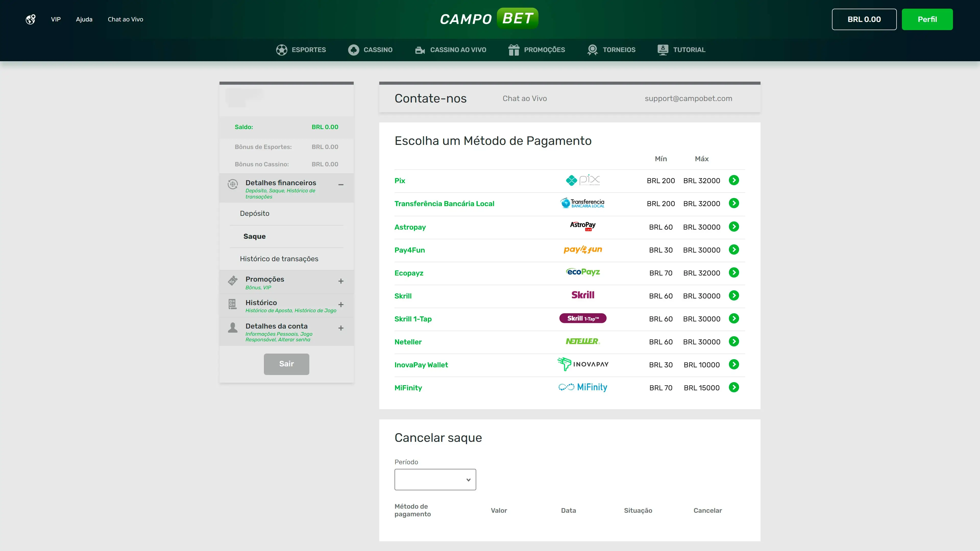Click the Transferencia Bancaria Local logo
Screen dimensions: 980x551
582,203
